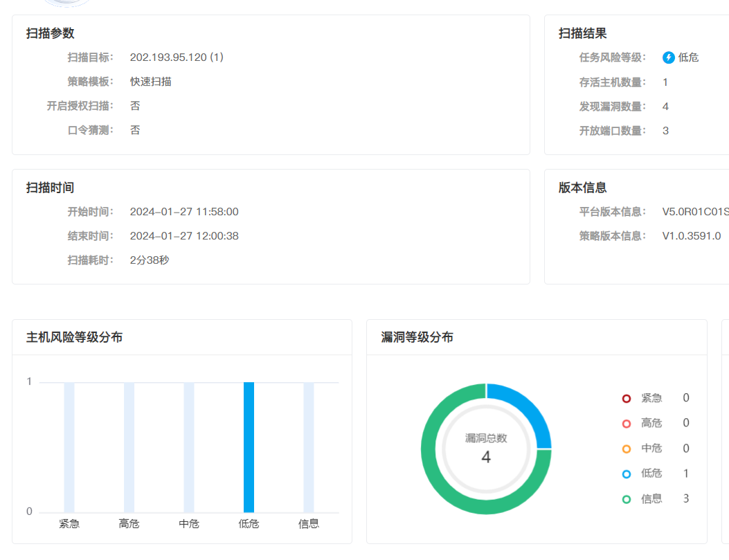Click the 高危 legend circle marker
The height and width of the screenshot is (560, 729).
pos(627,424)
